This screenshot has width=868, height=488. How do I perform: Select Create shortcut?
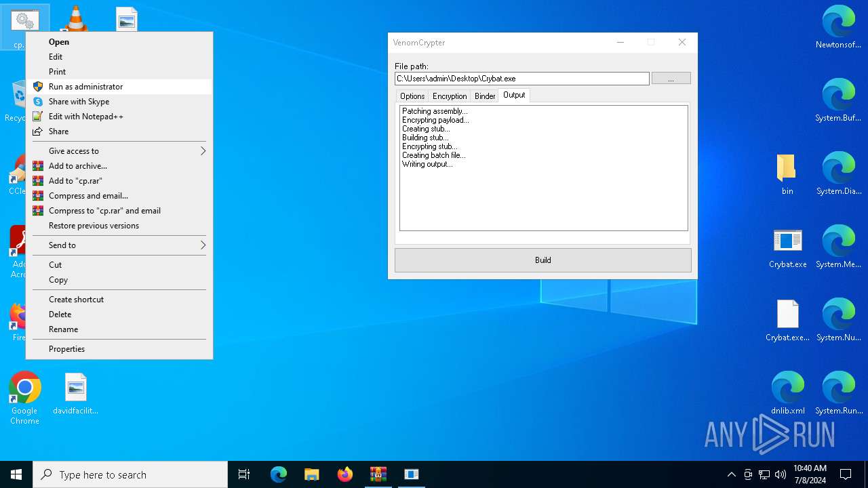point(119,300)
